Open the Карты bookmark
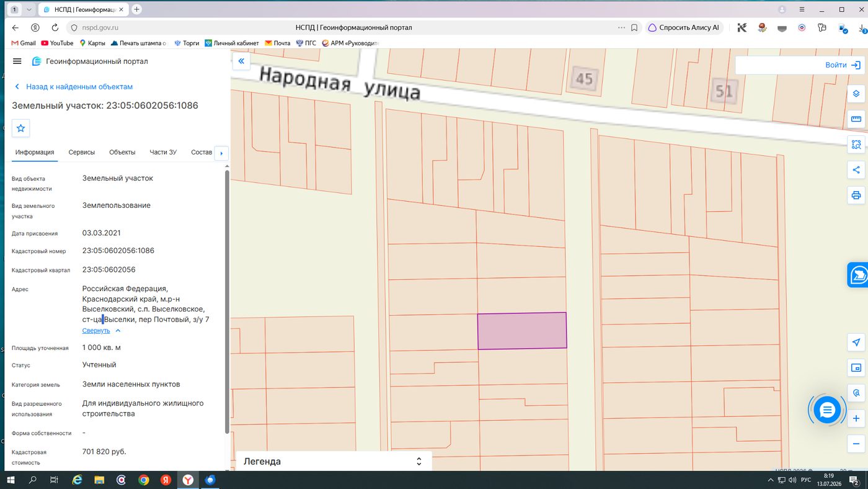The height and width of the screenshot is (489, 868). coord(92,43)
